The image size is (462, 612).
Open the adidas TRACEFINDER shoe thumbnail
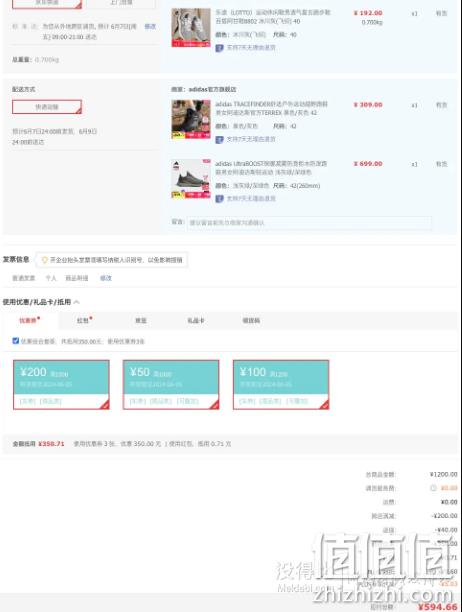(191, 119)
